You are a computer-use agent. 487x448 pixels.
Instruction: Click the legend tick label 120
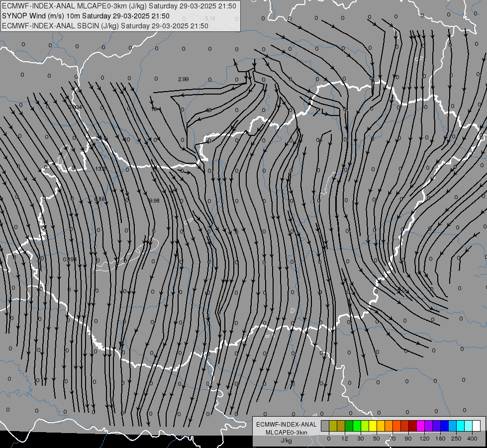click(424, 439)
